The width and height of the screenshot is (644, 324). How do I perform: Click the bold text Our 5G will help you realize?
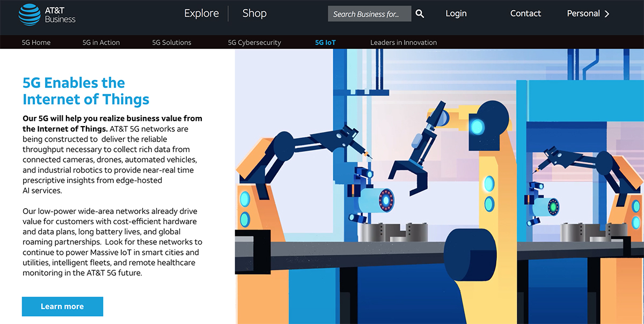point(112,123)
